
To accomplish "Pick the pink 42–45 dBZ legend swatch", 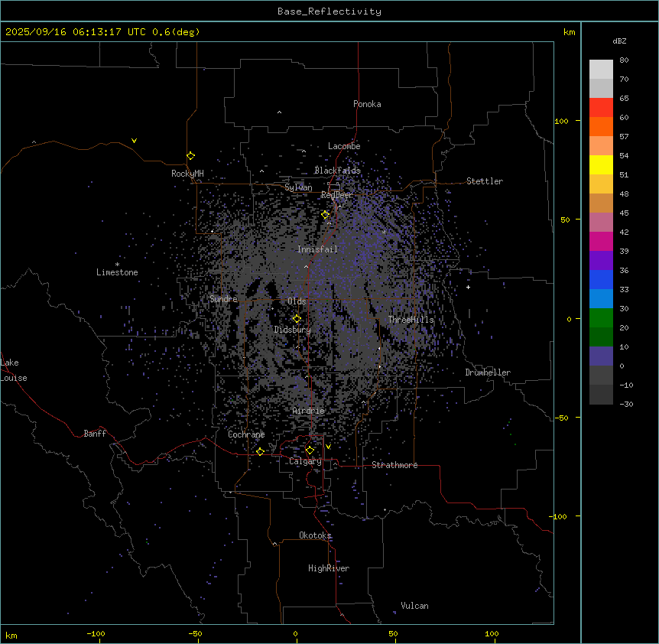I will (x=601, y=223).
